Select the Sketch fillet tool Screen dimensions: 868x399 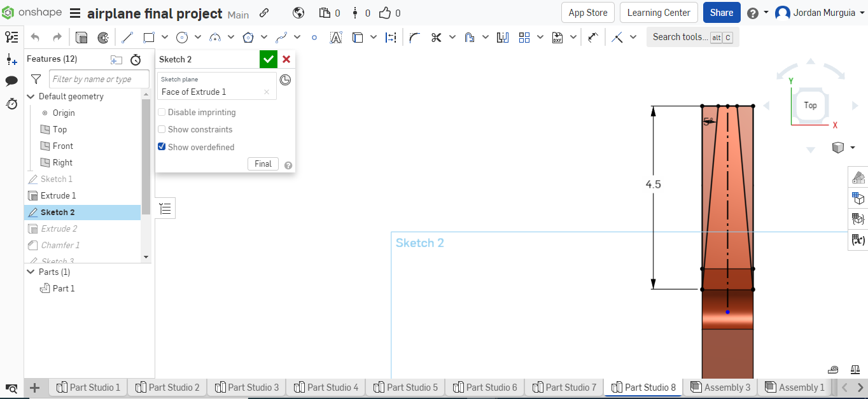click(x=414, y=37)
